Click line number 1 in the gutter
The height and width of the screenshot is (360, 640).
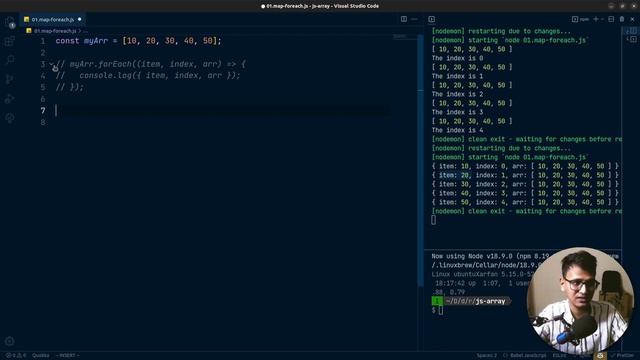click(x=42, y=41)
